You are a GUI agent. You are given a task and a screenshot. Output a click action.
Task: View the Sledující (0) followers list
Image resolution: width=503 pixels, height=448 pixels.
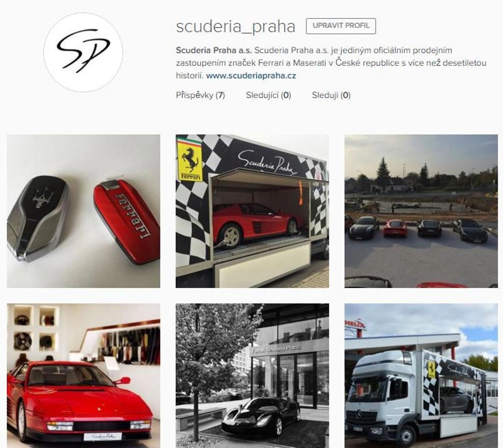tap(268, 95)
